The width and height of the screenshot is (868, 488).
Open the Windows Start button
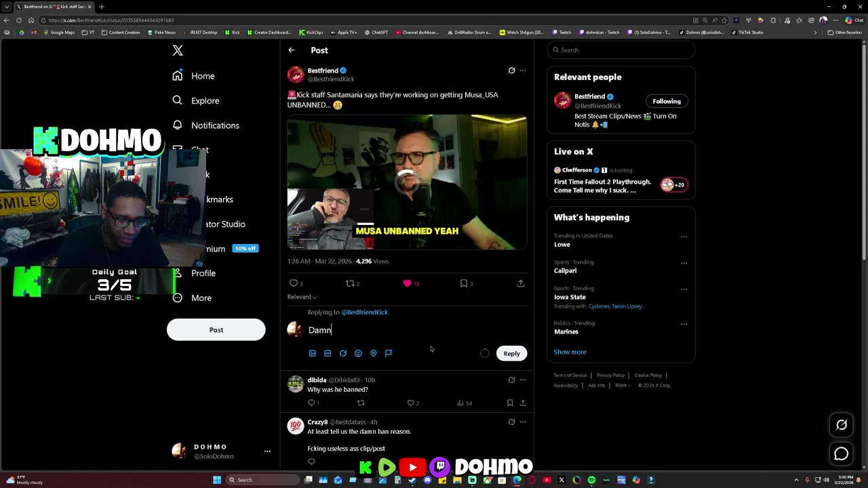[217, 480]
